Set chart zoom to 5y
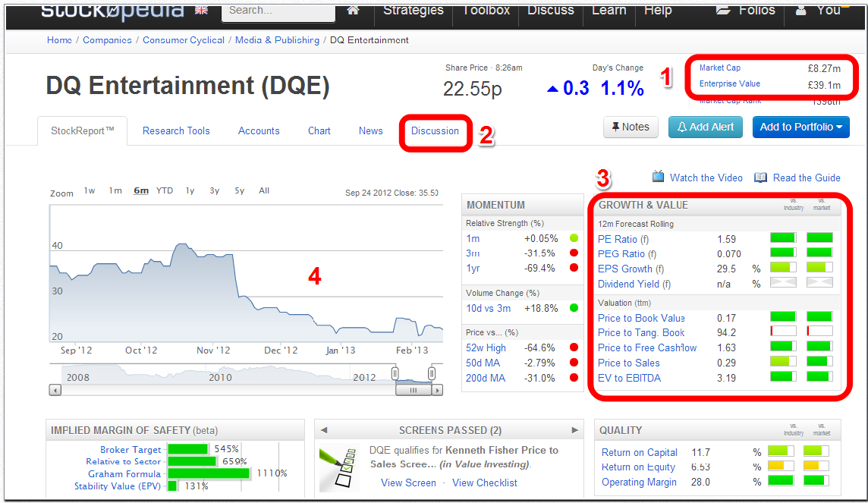The height and width of the screenshot is (503, 868). click(239, 190)
